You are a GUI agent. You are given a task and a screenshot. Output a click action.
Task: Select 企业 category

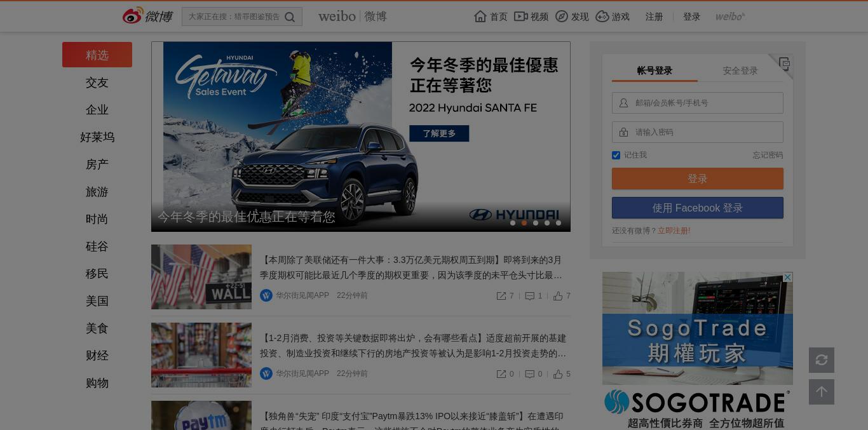[97, 110]
